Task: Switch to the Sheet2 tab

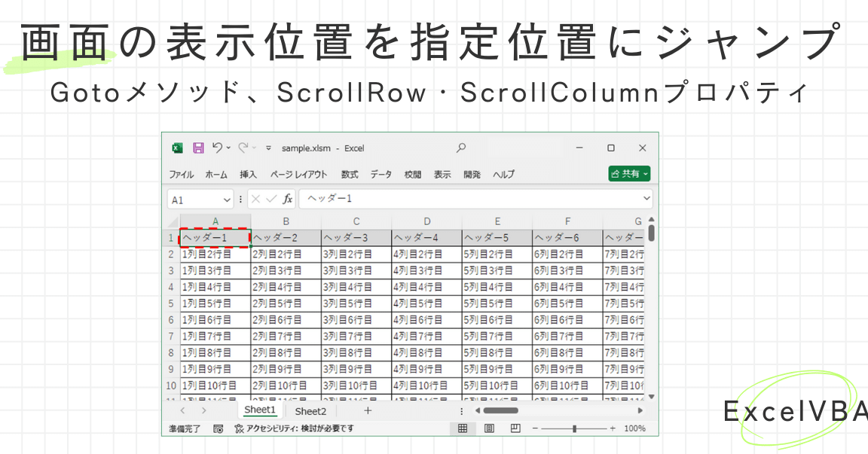Action: click(x=311, y=410)
